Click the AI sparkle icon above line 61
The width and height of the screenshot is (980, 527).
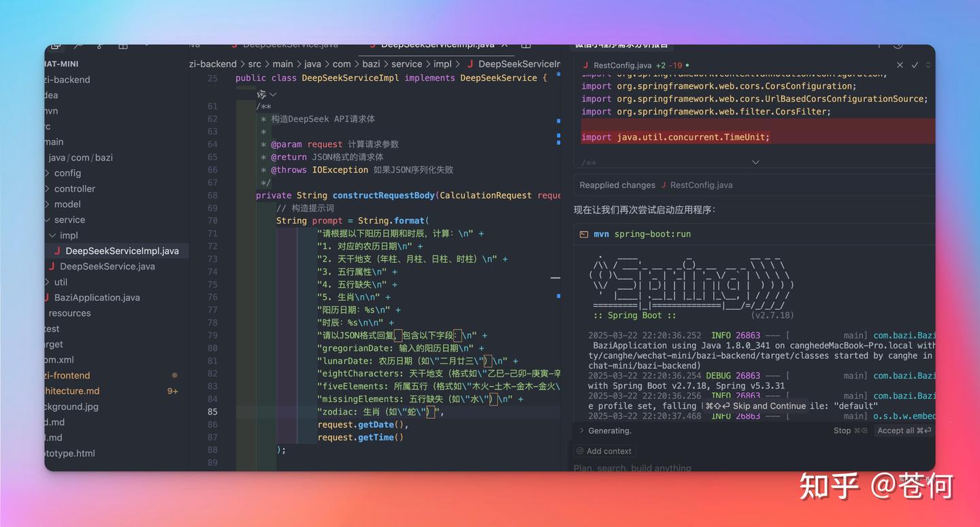(261, 94)
